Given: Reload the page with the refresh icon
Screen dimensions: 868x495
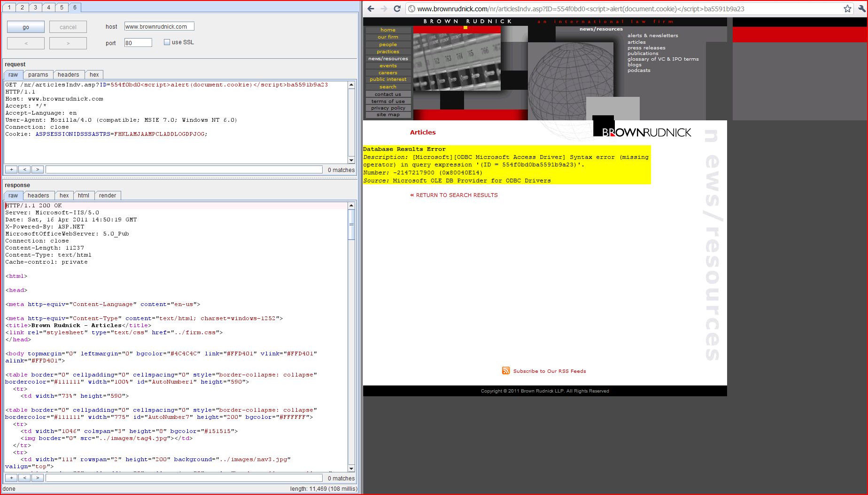Looking at the screenshot, I should (x=397, y=8).
